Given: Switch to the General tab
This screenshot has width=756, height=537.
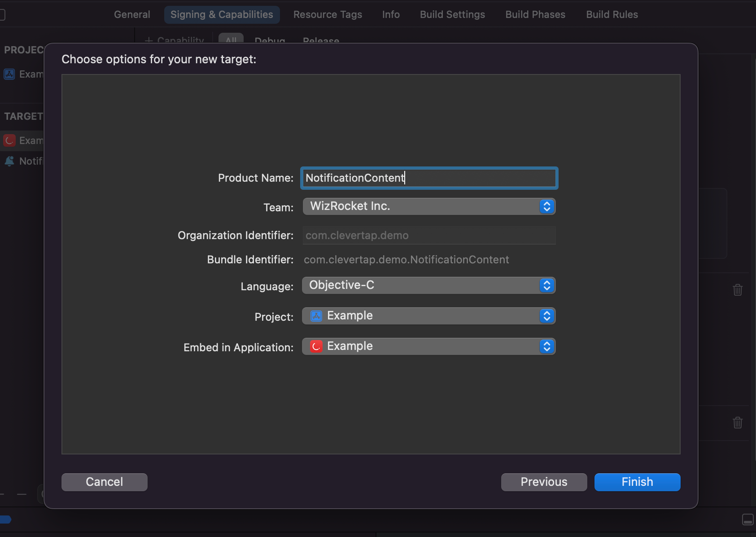Looking at the screenshot, I should (x=132, y=14).
